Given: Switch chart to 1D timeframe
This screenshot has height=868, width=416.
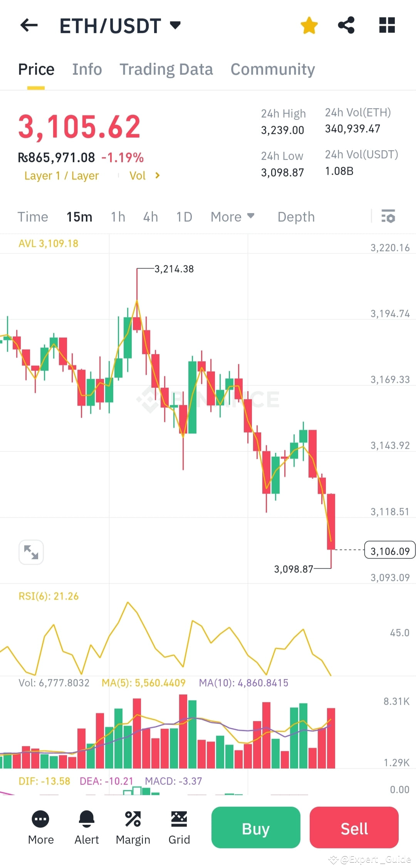Looking at the screenshot, I should click(184, 217).
